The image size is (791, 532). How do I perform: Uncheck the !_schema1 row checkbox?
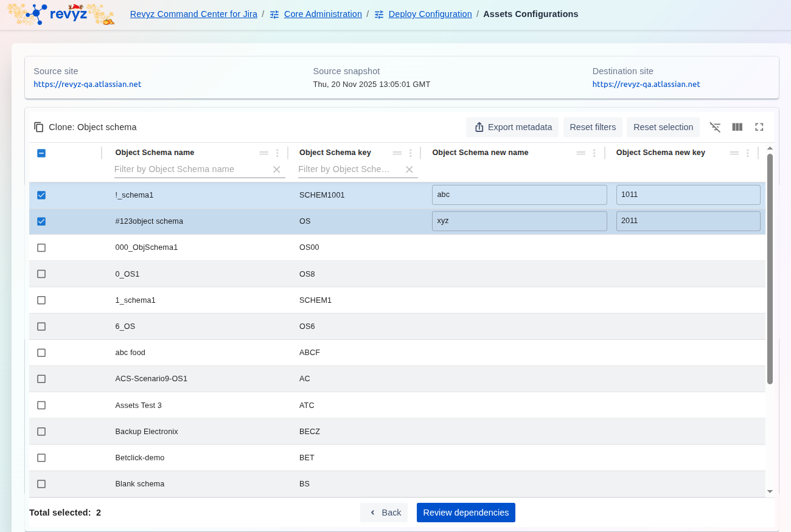pyautogui.click(x=41, y=195)
